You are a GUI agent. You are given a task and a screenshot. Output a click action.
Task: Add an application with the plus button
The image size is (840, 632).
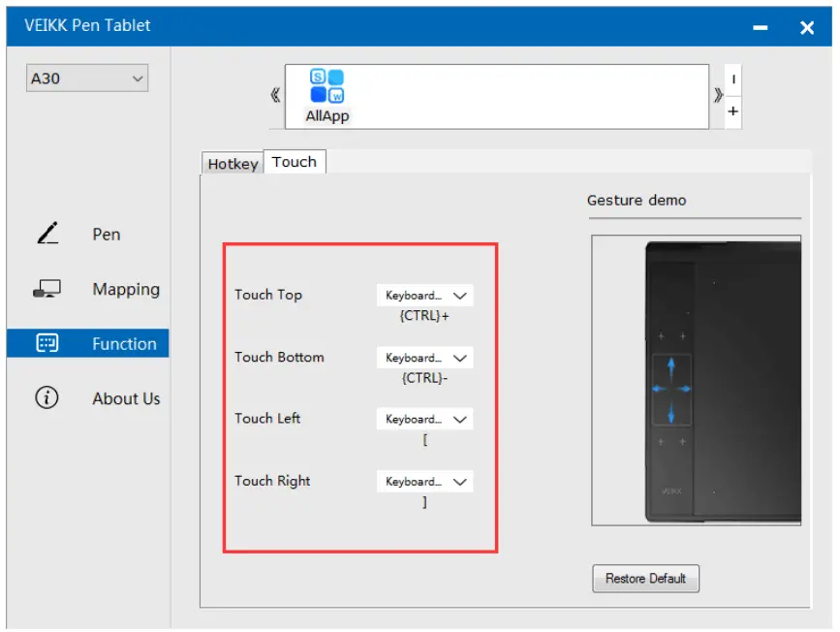click(x=733, y=111)
